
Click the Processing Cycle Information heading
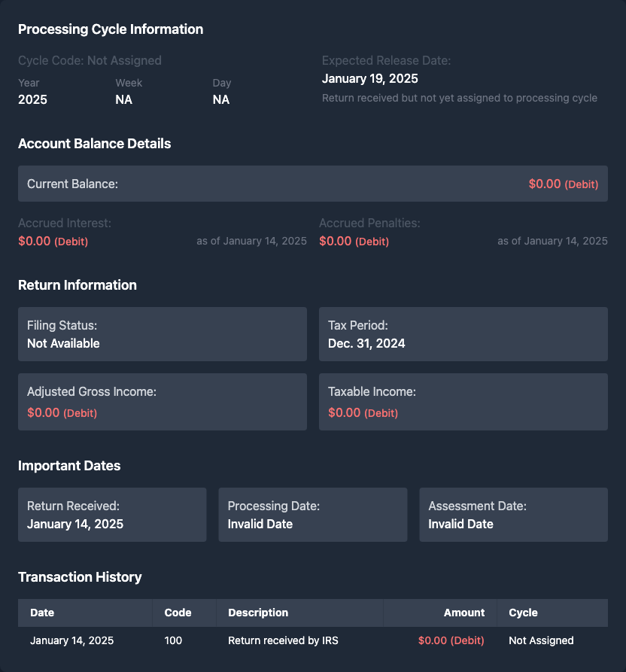111,29
